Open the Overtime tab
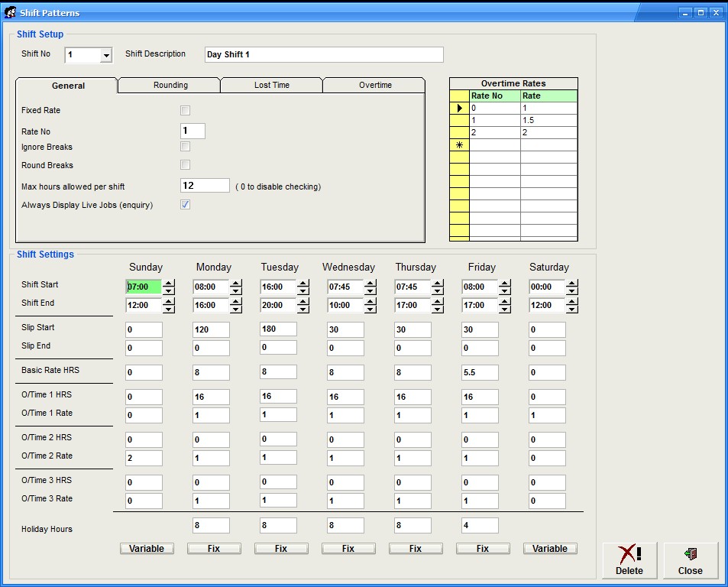Screen dimensions: 728x587 375,86
